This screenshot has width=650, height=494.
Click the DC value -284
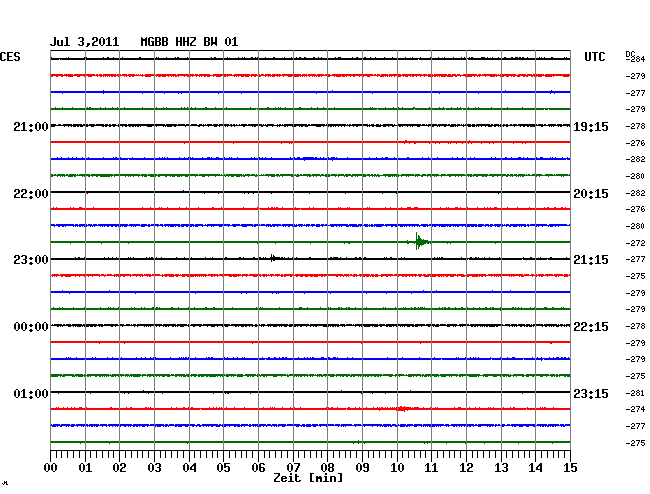click(635, 59)
